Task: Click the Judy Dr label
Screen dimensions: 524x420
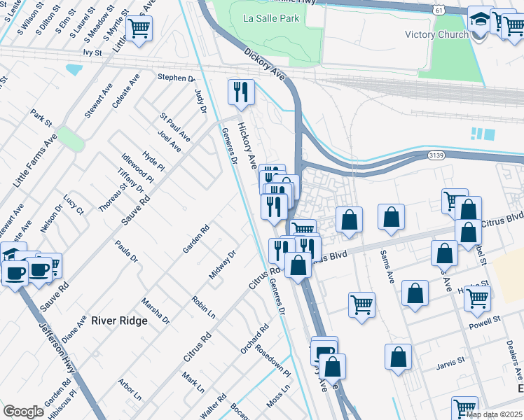Action: click(200, 101)
